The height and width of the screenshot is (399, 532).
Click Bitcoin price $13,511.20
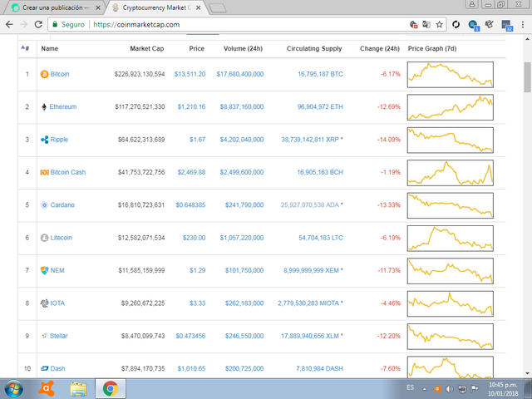(x=190, y=74)
